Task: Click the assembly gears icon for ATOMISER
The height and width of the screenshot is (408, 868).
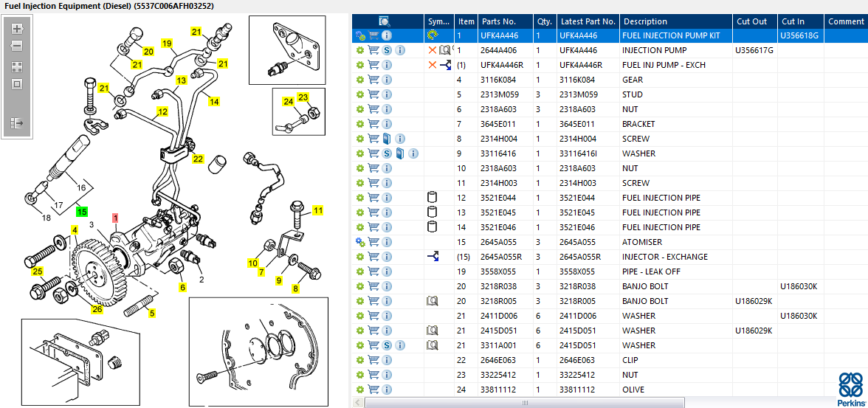Action: point(360,242)
